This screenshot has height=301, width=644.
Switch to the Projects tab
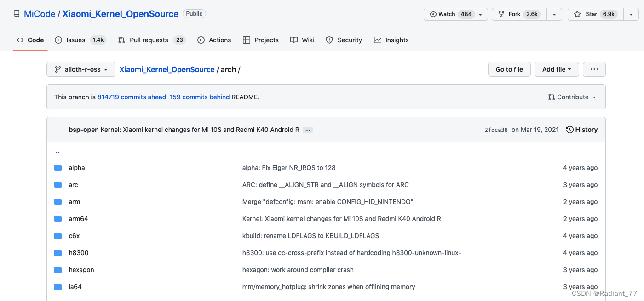coord(261,40)
